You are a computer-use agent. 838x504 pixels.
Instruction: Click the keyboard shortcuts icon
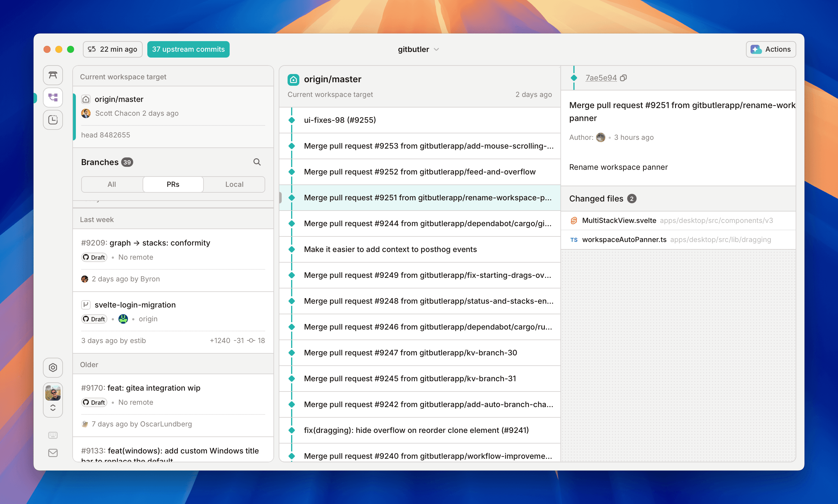pyautogui.click(x=53, y=435)
